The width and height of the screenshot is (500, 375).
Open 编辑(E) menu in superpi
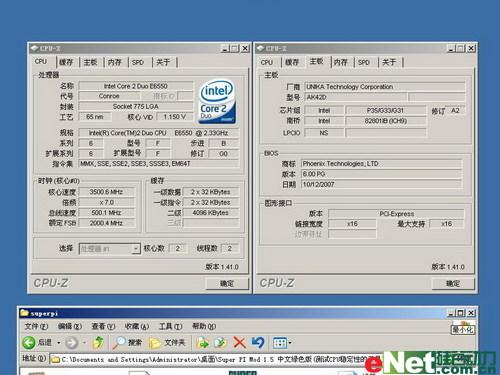point(70,326)
